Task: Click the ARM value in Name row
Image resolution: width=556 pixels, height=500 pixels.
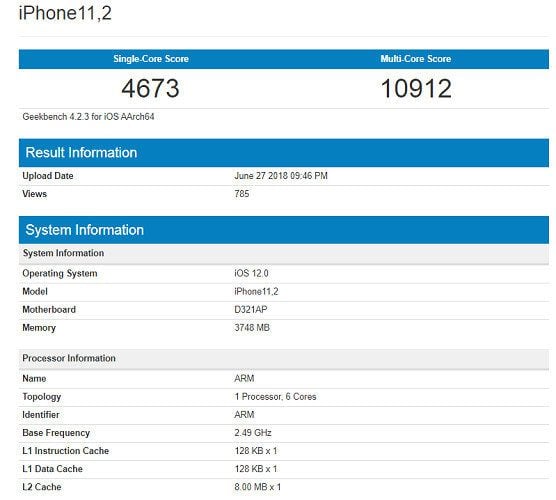Action: pos(244,379)
